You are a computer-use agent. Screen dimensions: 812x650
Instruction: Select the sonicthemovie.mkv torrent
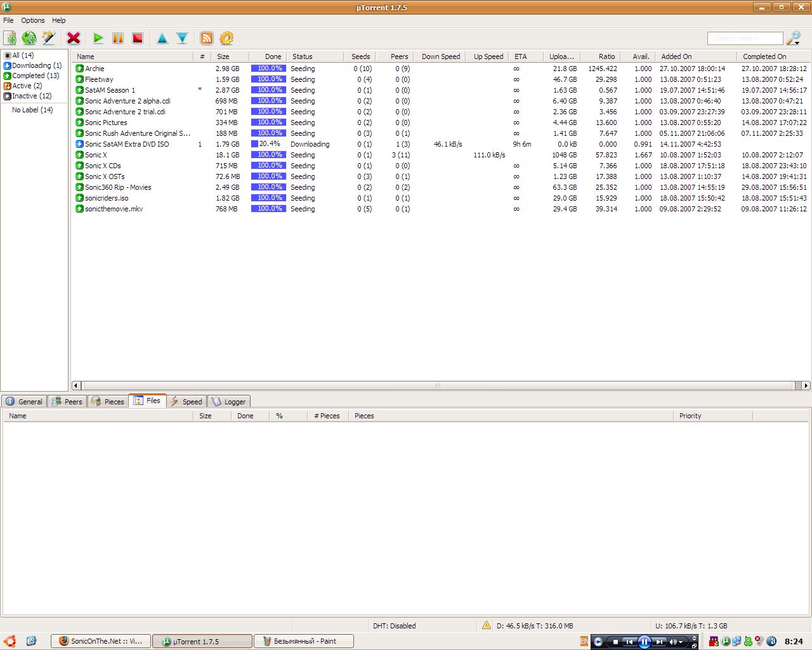pos(441,209)
